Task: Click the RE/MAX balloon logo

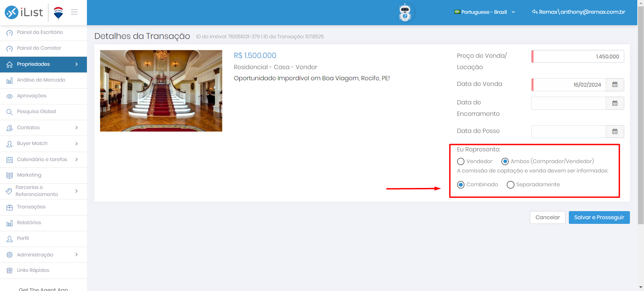Action: 58,13
